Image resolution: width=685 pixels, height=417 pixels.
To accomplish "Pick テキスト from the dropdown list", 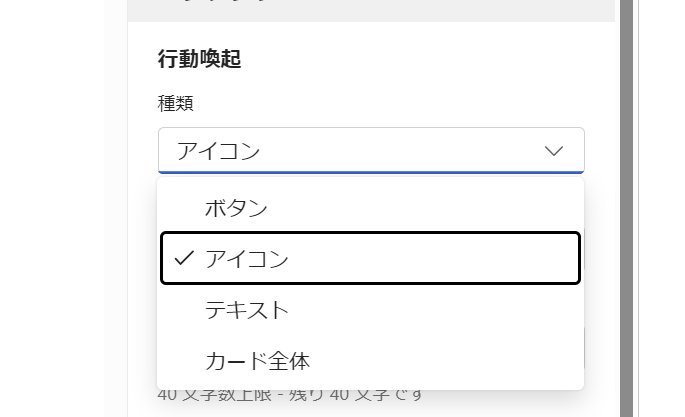I will pos(247,310).
